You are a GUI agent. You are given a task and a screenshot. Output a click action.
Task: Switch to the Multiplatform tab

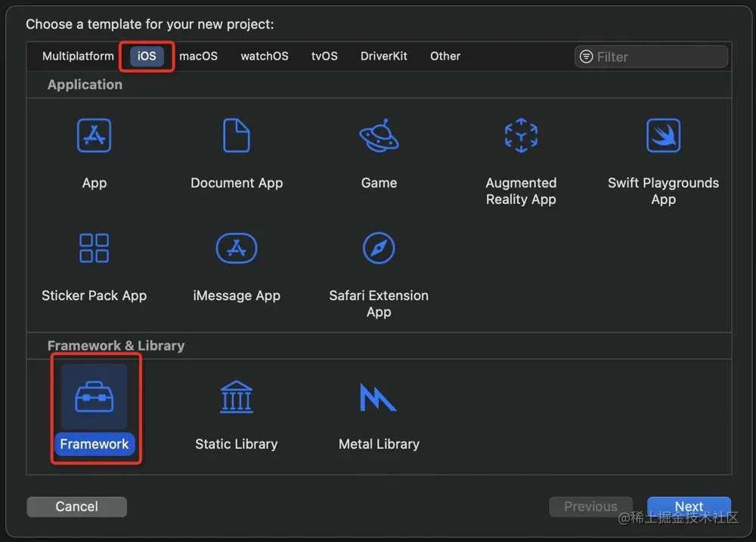78,56
